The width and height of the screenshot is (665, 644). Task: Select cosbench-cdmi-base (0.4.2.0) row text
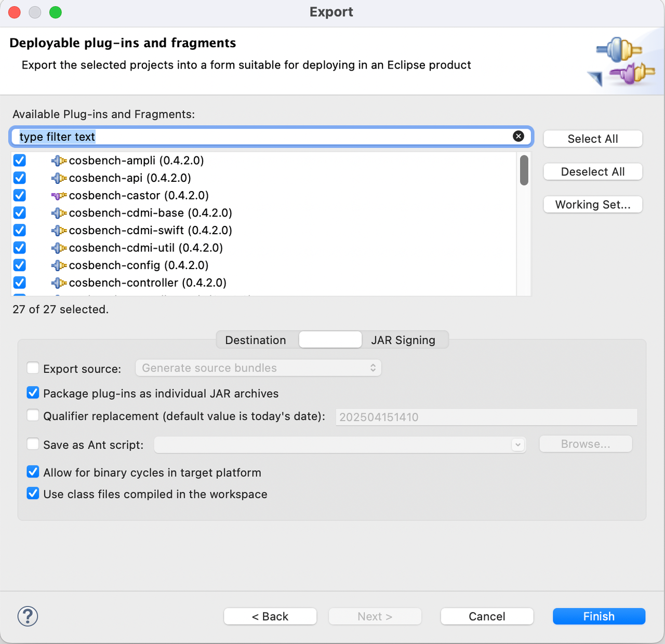tap(151, 212)
